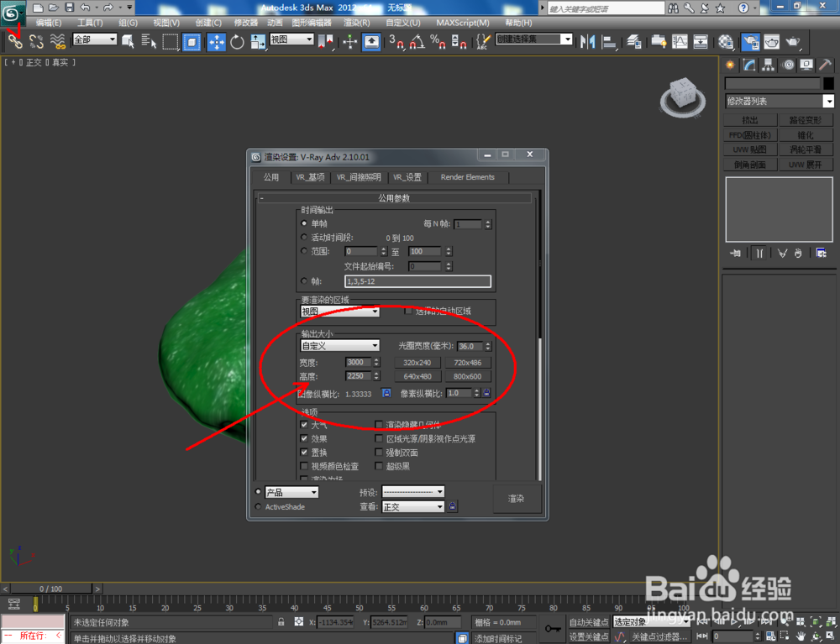Switch to the VR_间接照明 tab

click(359, 177)
